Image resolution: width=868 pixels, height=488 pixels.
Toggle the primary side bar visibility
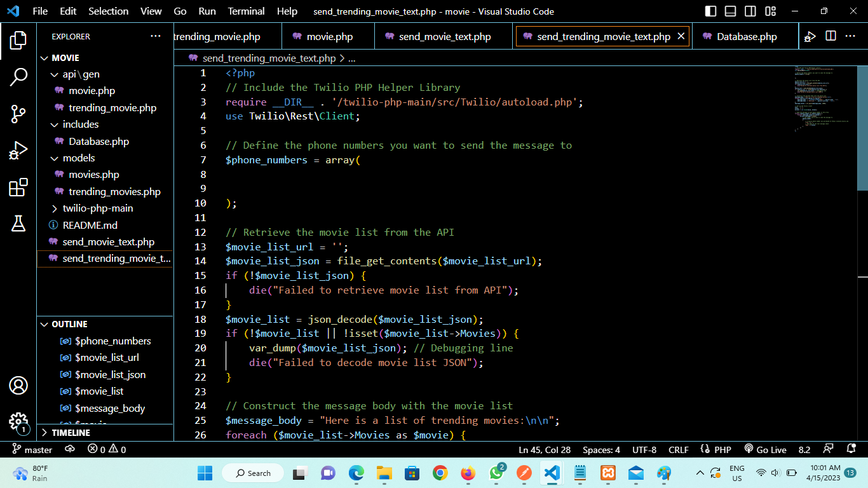(710, 11)
